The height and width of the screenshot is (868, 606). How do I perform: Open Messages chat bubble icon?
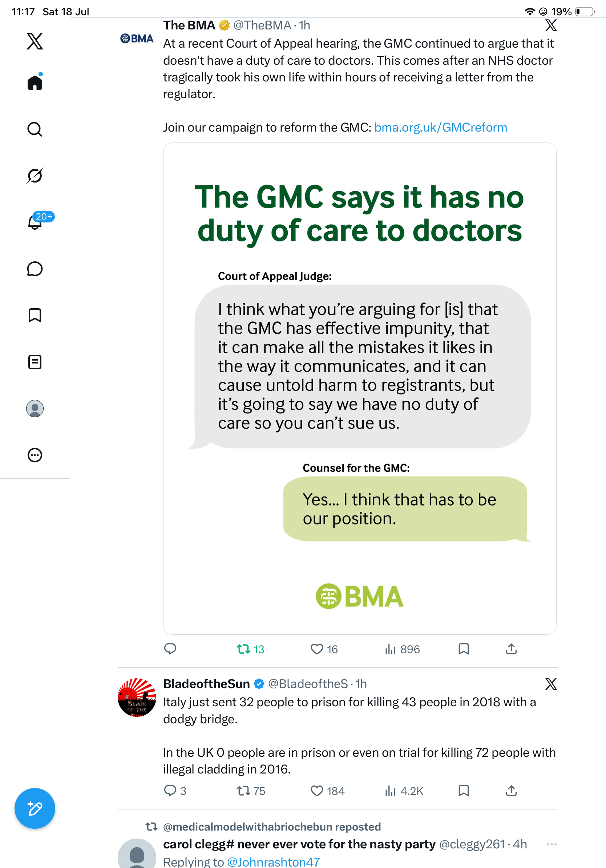[35, 269]
